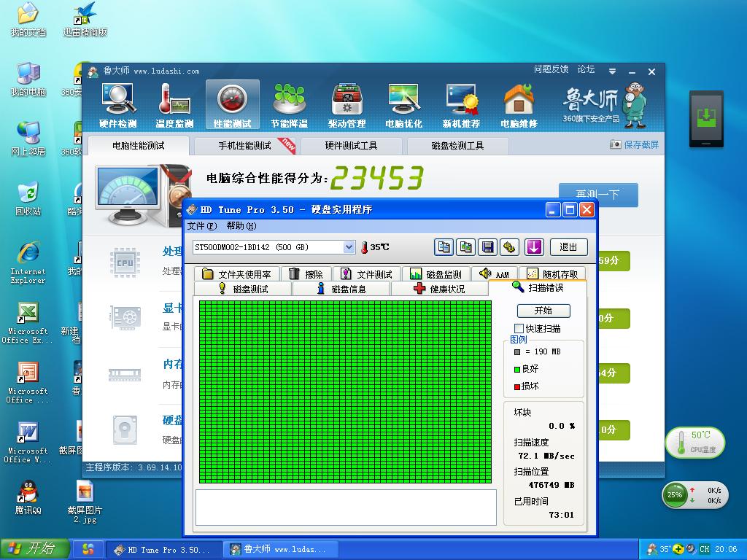Open 温度监测 temperature monitor icon
This screenshot has height=560, width=747.
coord(174,105)
